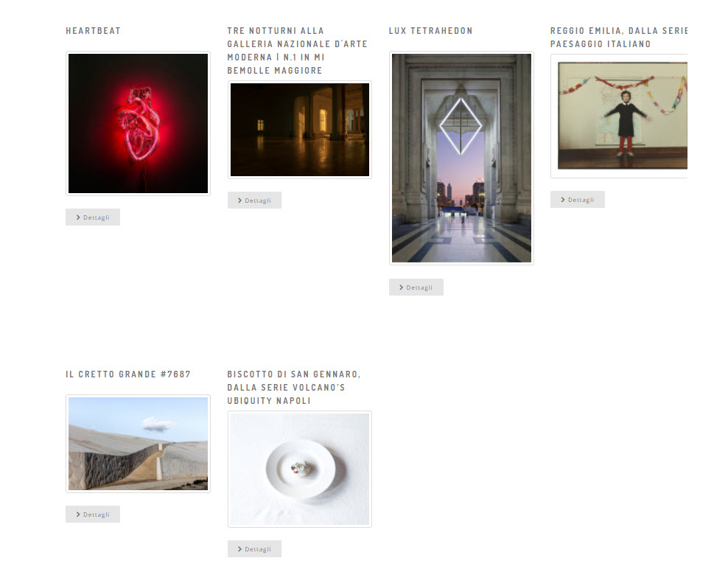Click the Reggio Emilia, Paesaggio Italiano title

619,37
